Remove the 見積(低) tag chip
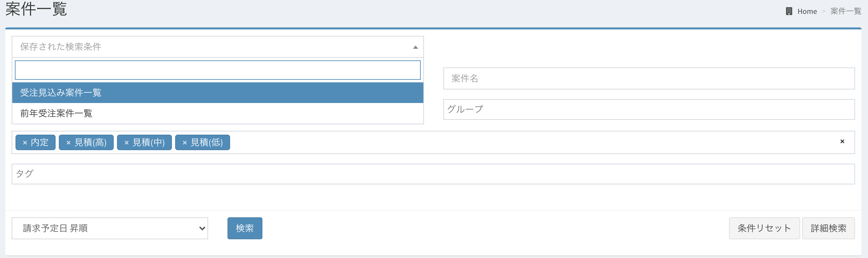The image size is (868, 258). point(185,143)
